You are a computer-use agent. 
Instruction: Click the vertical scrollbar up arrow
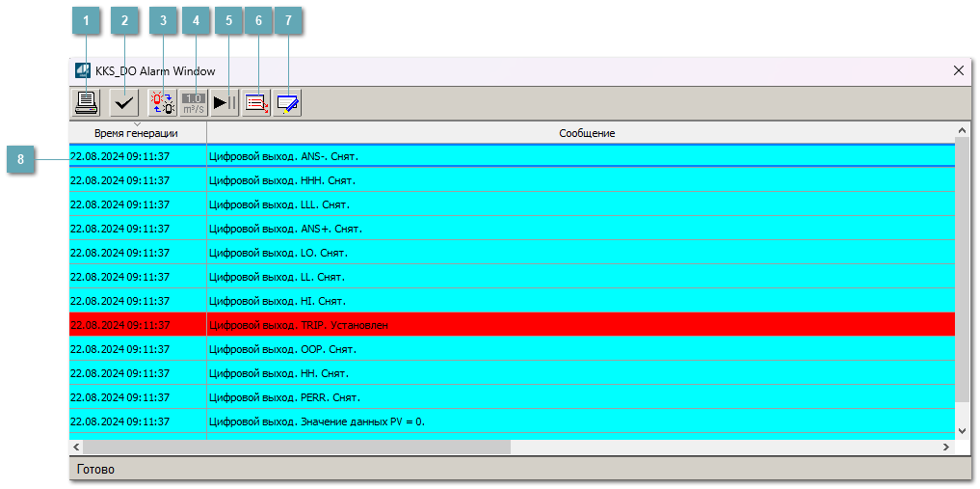962,130
